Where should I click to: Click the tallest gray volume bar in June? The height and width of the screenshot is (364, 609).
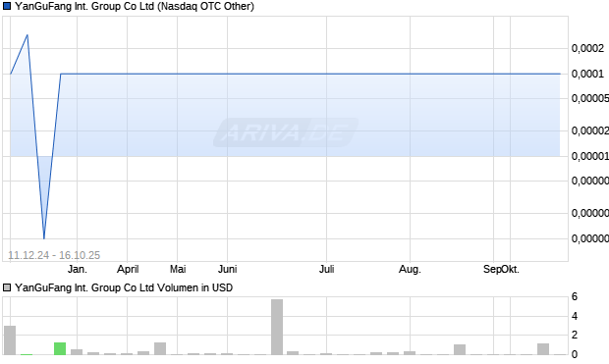click(x=277, y=327)
